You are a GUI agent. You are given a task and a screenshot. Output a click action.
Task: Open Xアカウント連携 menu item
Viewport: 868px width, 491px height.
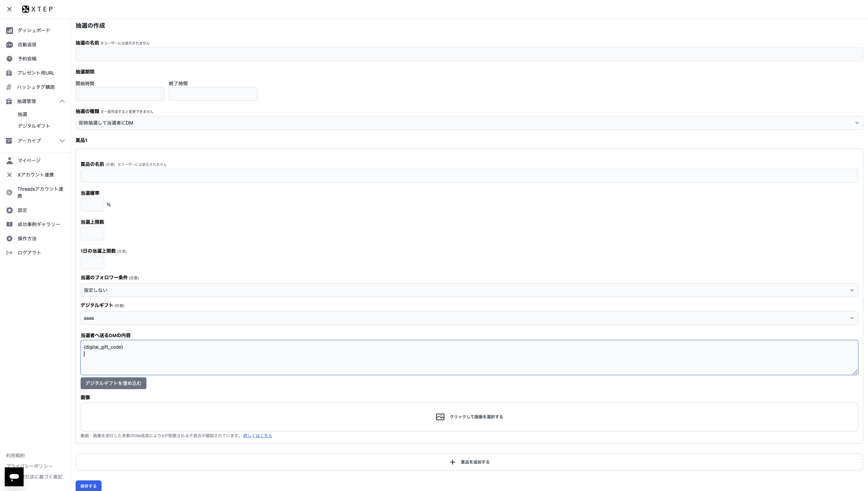coord(36,175)
